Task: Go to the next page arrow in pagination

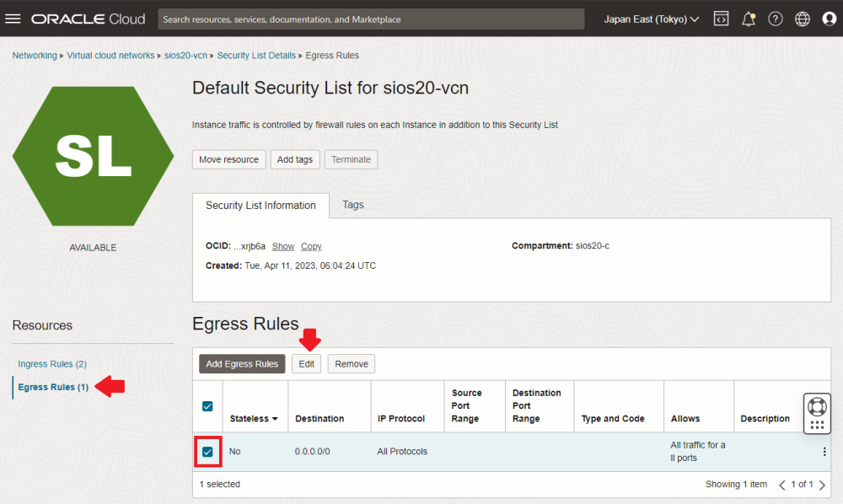Action: pos(822,485)
